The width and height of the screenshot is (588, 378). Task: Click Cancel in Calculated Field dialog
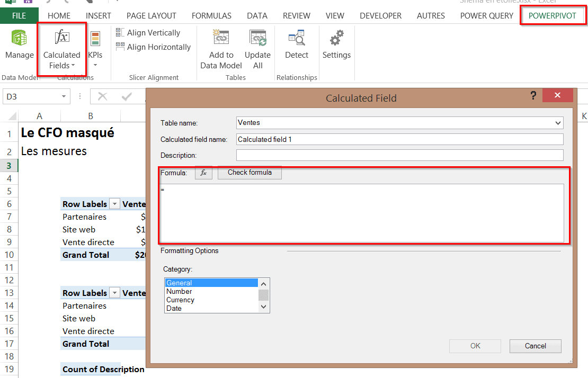535,346
